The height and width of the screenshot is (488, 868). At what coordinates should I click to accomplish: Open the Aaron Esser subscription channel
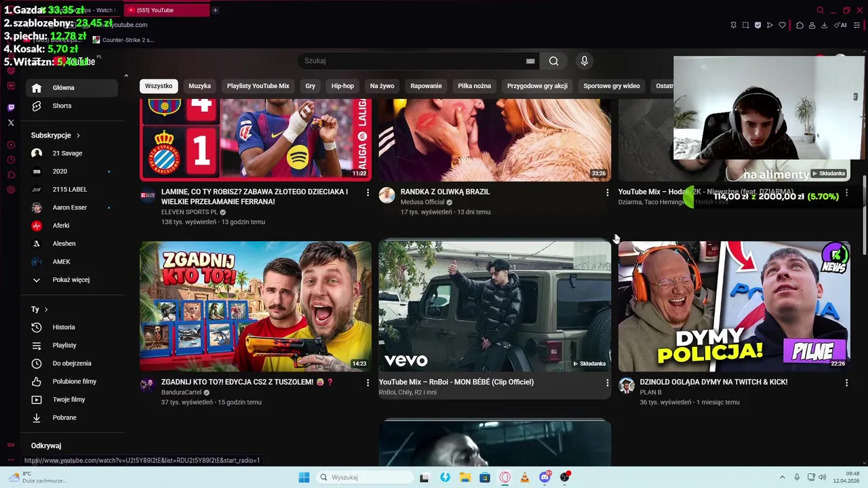(73, 207)
